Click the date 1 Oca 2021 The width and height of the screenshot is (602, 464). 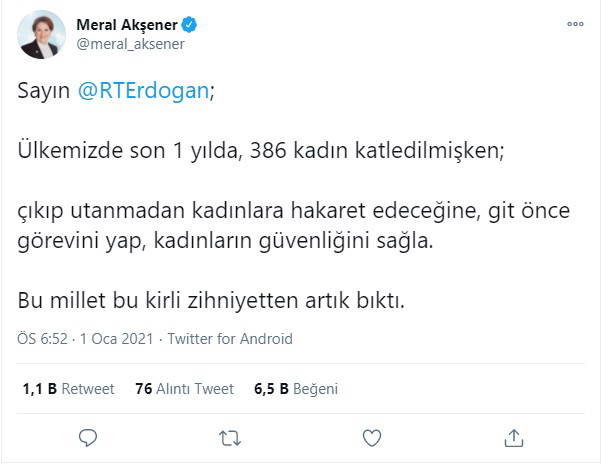(118, 339)
